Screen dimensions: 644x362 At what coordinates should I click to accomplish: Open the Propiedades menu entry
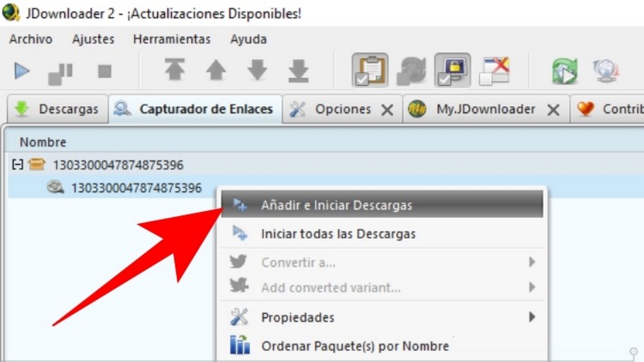pyautogui.click(x=382, y=317)
